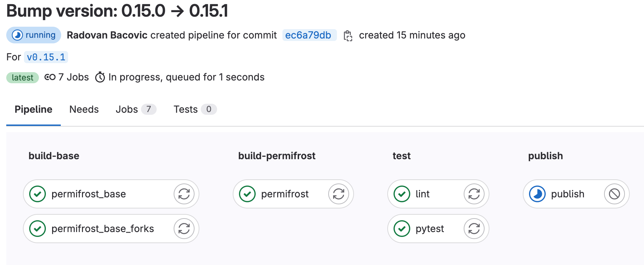Image resolution: width=644 pixels, height=265 pixels.
Task: Retry the lint job
Action: 474,194
